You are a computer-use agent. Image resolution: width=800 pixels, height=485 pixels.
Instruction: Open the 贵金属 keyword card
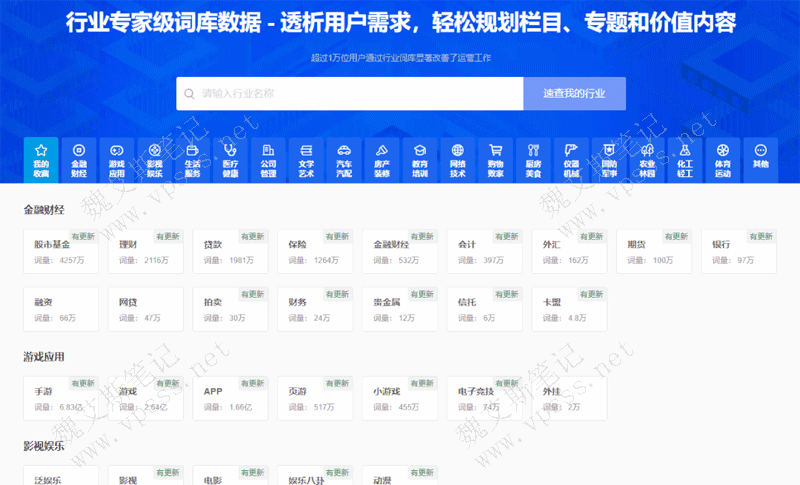pos(400,309)
